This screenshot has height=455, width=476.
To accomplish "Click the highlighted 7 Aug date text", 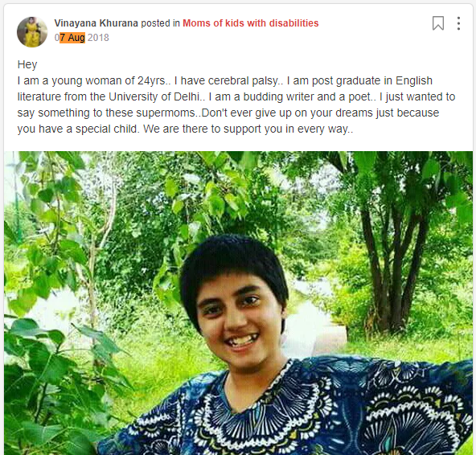I will (72, 38).
